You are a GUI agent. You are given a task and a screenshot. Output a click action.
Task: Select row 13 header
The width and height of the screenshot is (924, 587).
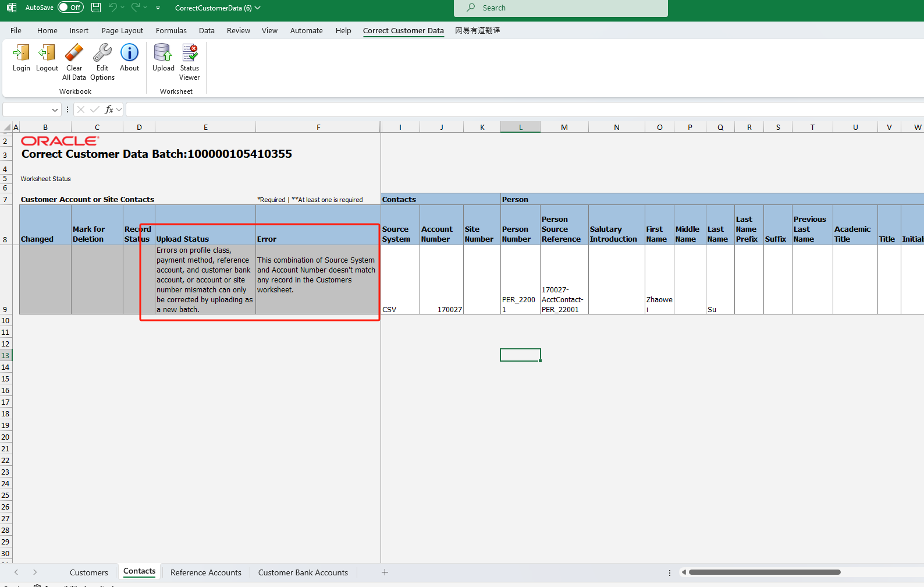6,356
